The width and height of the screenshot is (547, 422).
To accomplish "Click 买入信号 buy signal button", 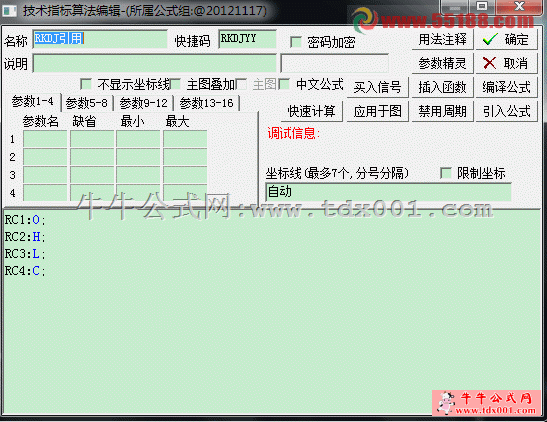I will tap(377, 87).
